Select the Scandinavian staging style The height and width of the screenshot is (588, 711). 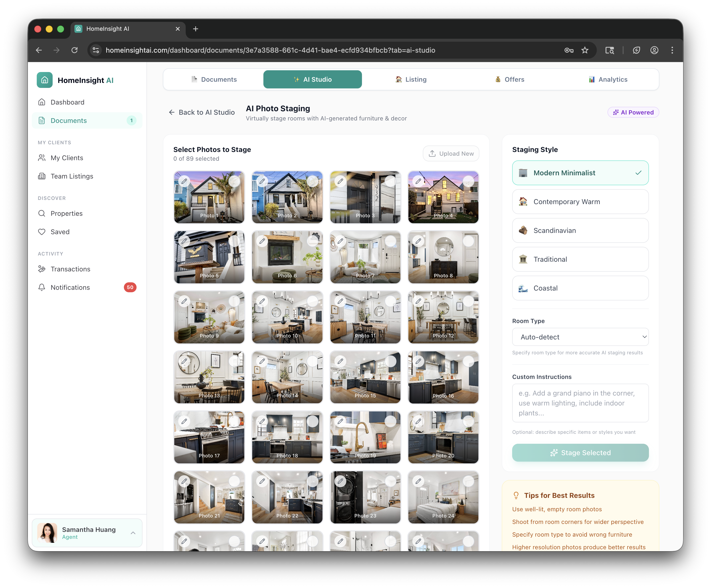pyautogui.click(x=580, y=230)
